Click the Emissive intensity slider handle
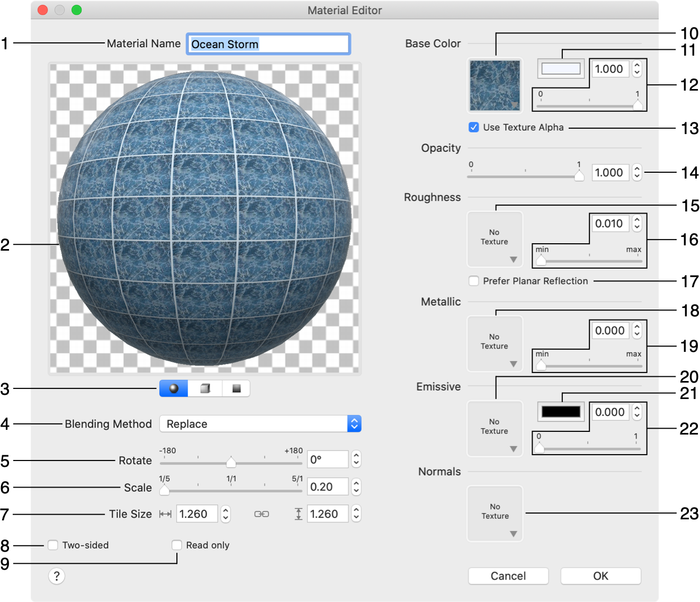This screenshot has height=602, width=700. 539,448
